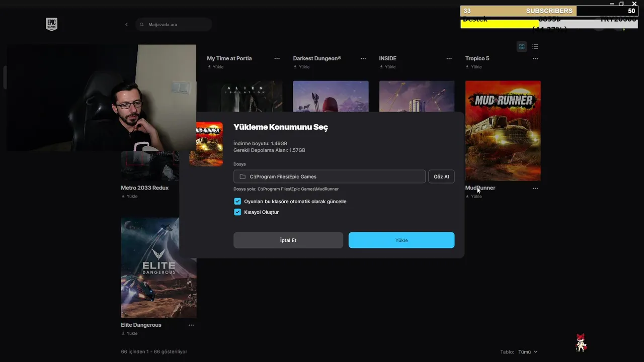Install Elite Dangerous via Yükle link
Viewport: 644px width, 362px height.
(129, 333)
